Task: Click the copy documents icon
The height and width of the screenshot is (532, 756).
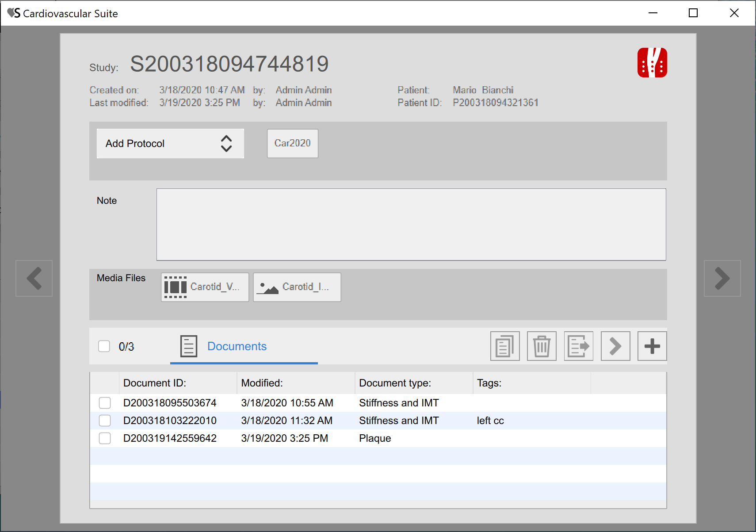Action: tap(504, 346)
